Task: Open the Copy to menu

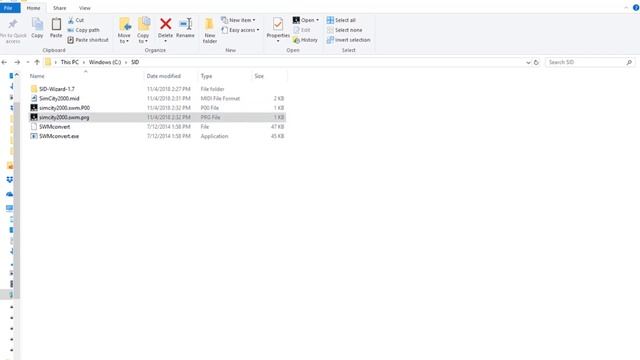Action: (143, 30)
